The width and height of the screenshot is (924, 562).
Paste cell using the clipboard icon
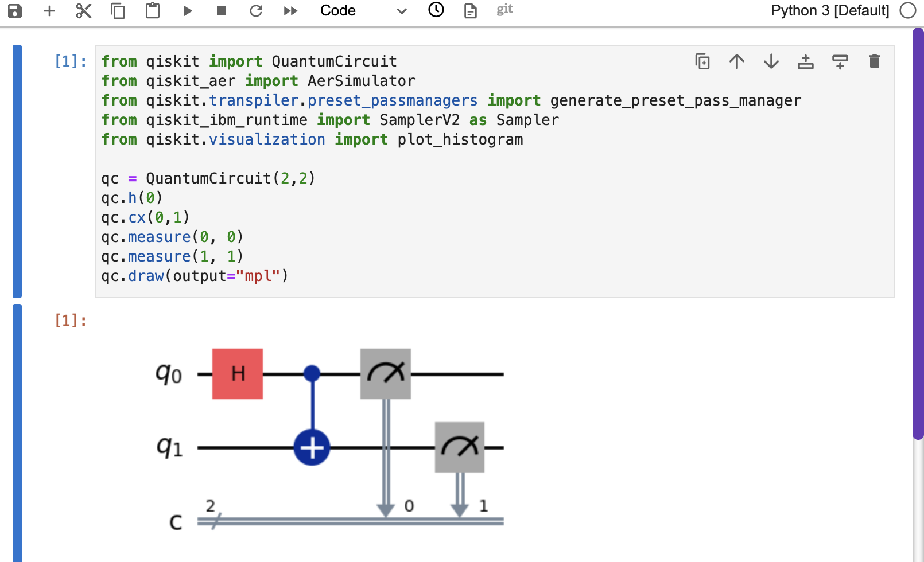153,11
